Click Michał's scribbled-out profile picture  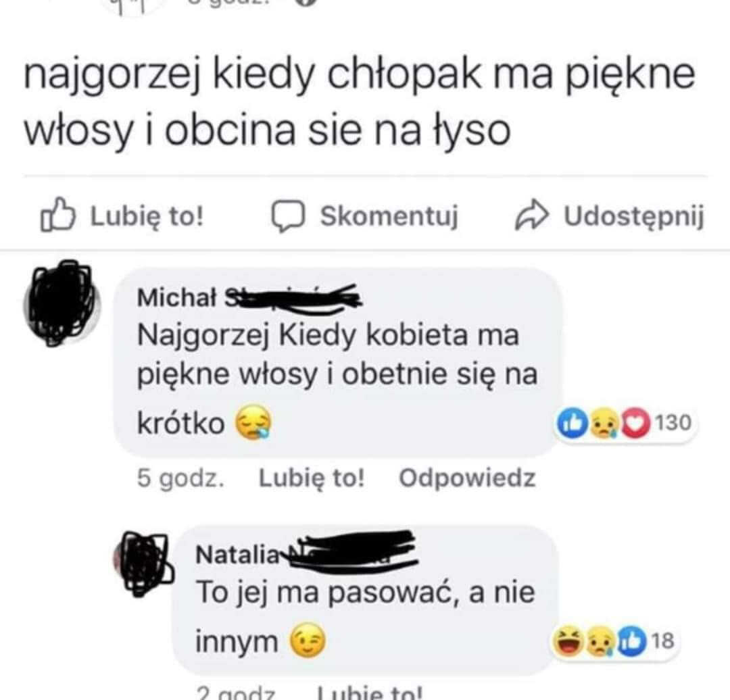(62, 303)
